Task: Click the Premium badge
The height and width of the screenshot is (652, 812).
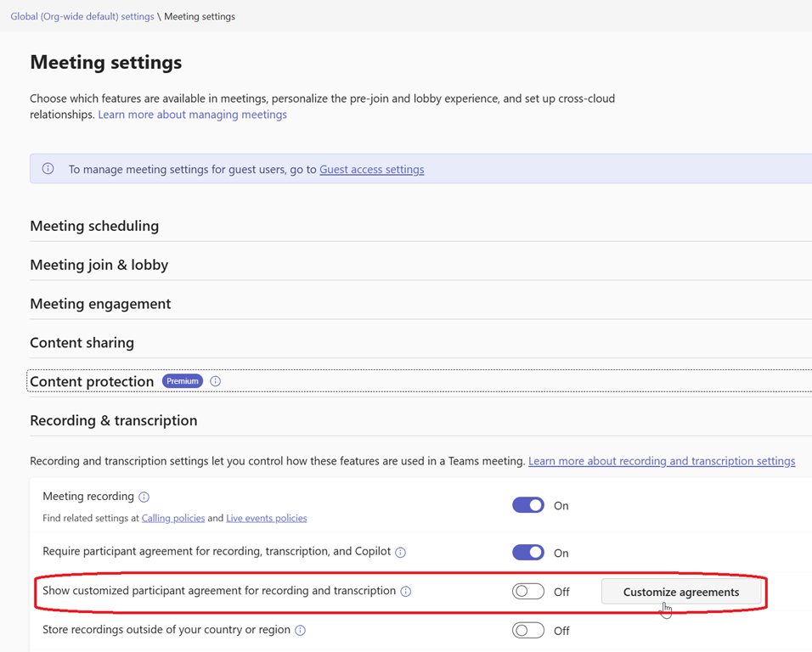Action: [x=182, y=381]
